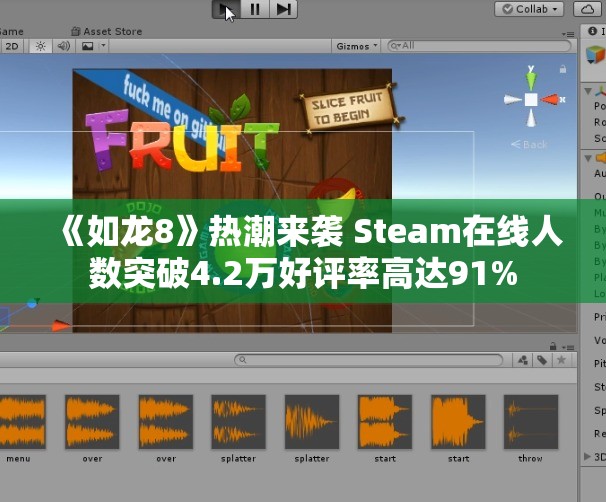Select the first over audio clip
The image size is (606, 502).
(92, 429)
